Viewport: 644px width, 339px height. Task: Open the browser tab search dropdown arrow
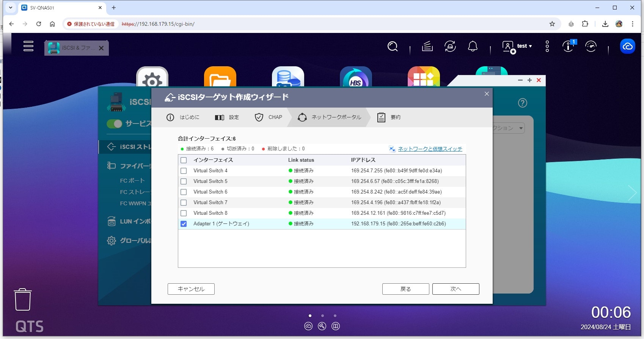coord(11,8)
